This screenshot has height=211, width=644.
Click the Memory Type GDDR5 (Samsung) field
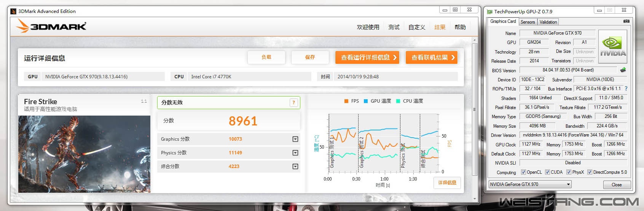[543, 116]
